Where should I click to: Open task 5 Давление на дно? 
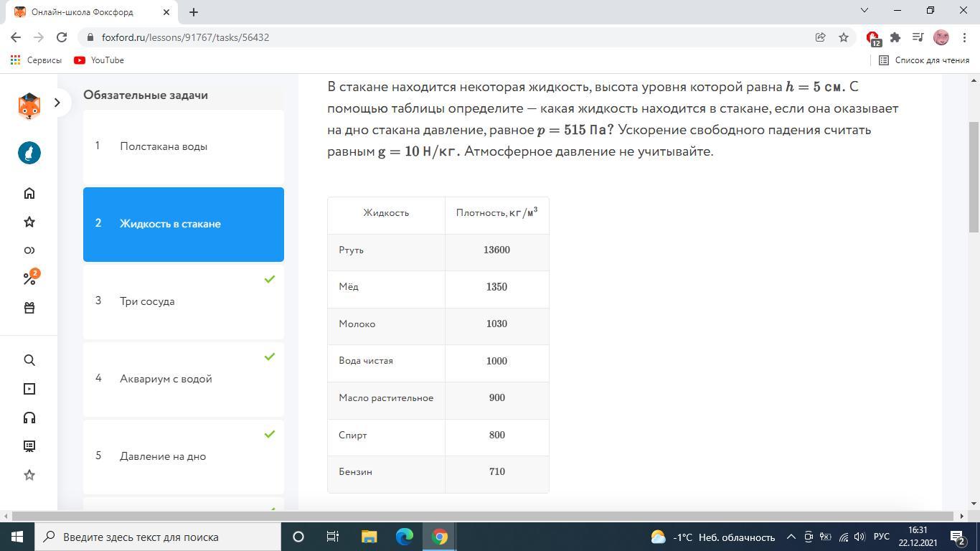[x=184, y=456]
